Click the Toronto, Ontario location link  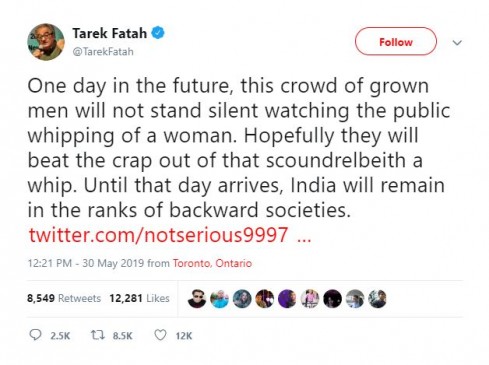click(x=212, y=263)
